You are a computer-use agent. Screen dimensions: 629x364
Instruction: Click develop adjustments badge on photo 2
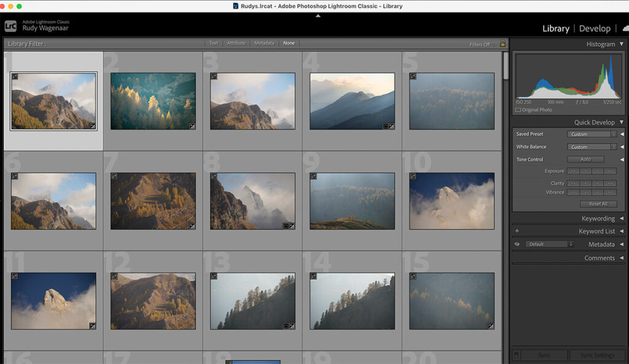point(192,126)
